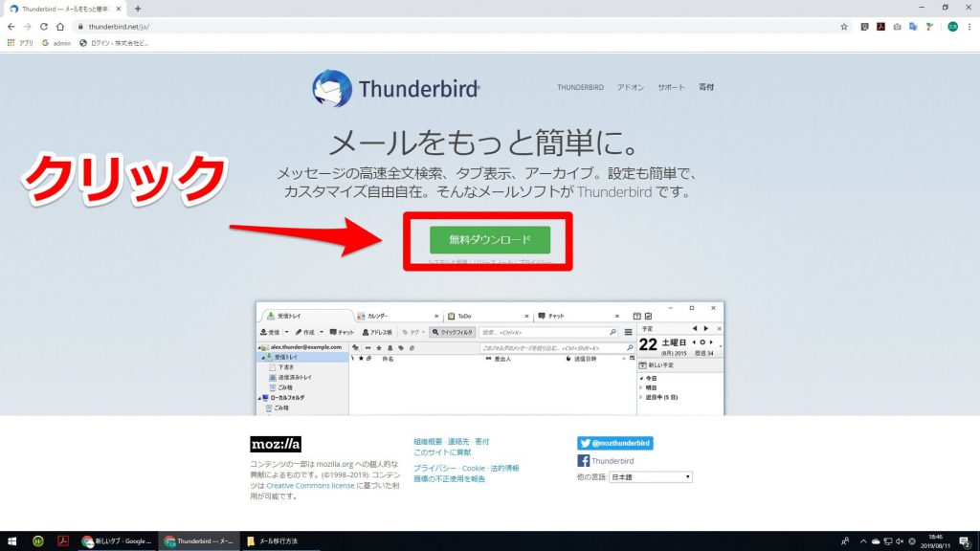Screen dimensions: 980x551
Task: Bookmark this page with the star icon
Action: tap(844, 26)
